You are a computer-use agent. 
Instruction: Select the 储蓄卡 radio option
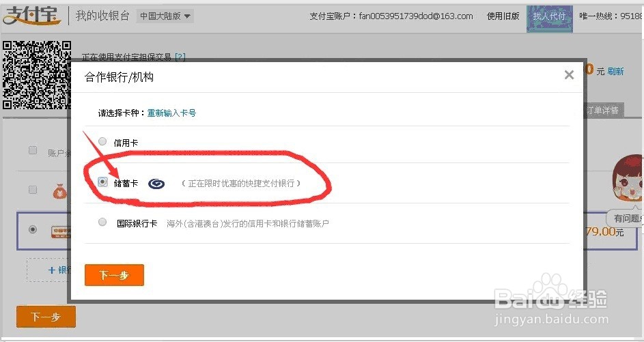point(102,182)
